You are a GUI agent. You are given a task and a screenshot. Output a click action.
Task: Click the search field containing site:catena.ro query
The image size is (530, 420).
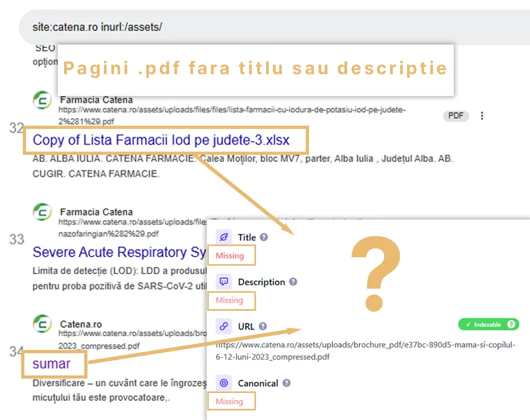pyautogui.click(x=265, y=27)
